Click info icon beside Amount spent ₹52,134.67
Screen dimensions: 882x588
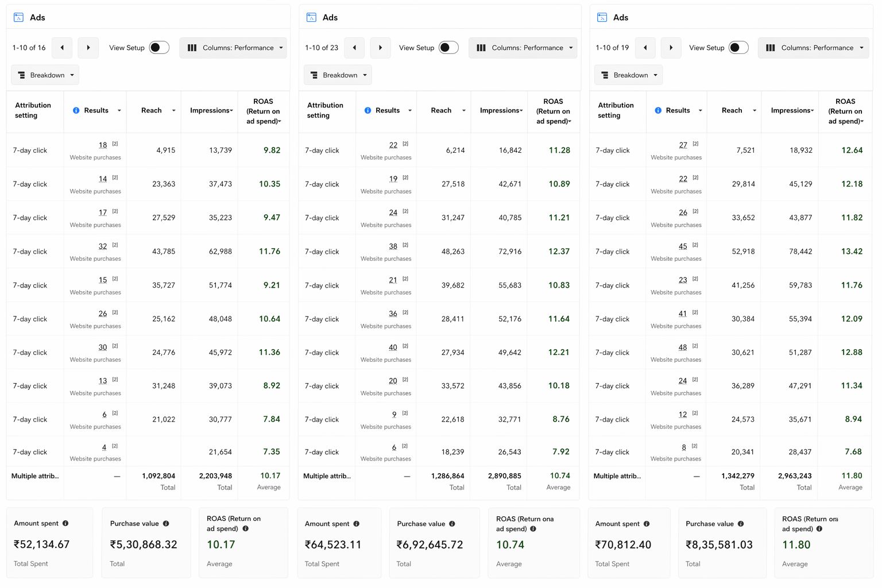pos(65,523)
